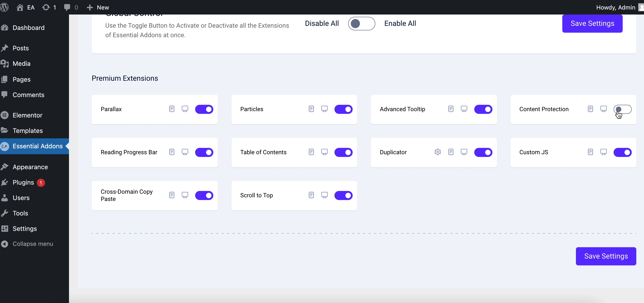
Task: Expand the Duplicator documentation link
Action: (x=451, y=152)
